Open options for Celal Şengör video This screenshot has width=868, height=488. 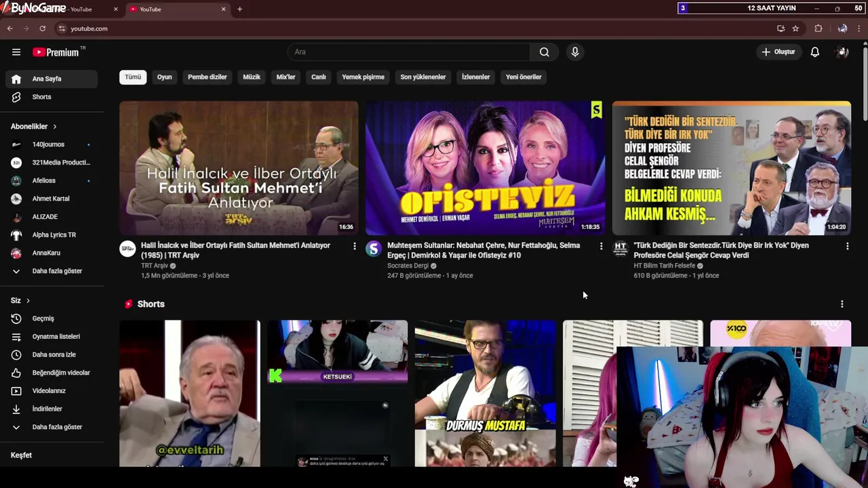point(847,246)
